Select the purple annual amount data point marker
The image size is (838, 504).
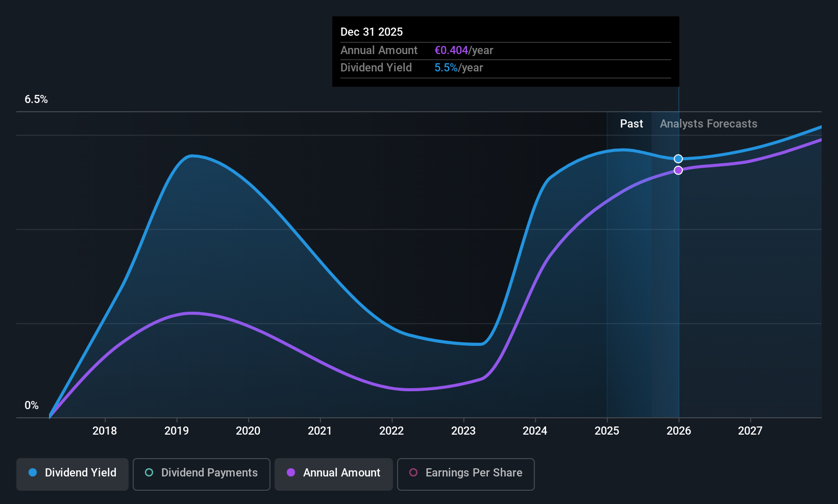[678, 170]
